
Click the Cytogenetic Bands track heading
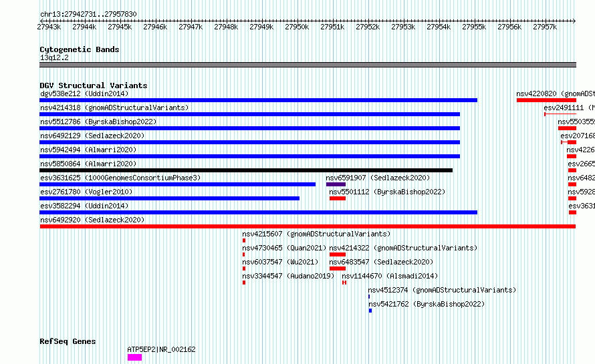click(x=80, y=49)
